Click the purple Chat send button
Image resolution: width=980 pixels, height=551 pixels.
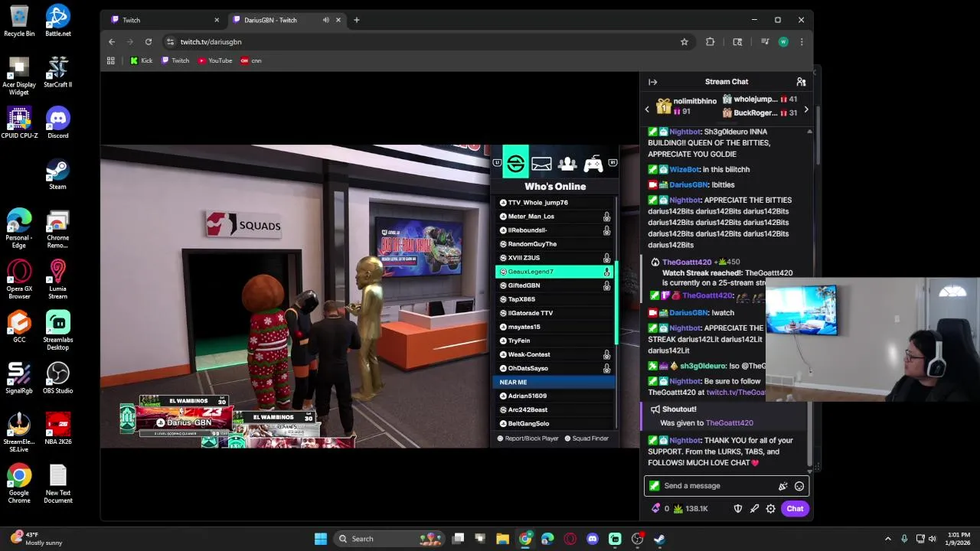pos(795,508)
